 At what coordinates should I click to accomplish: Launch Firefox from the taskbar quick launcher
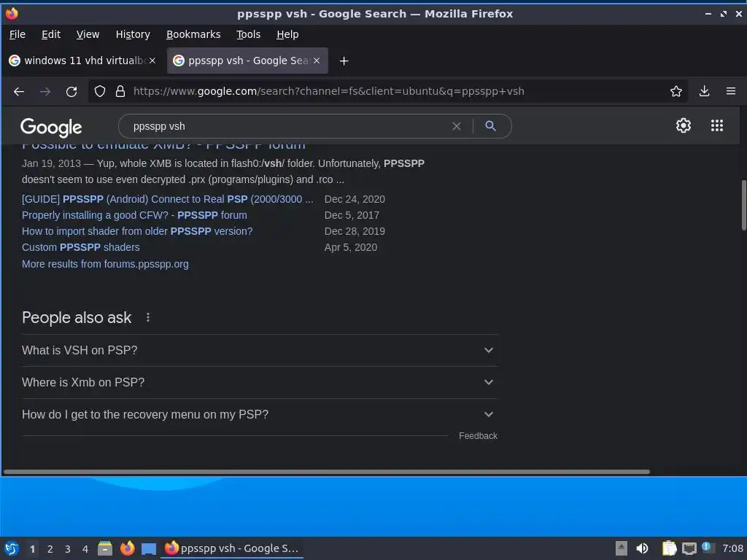(127, 548)
